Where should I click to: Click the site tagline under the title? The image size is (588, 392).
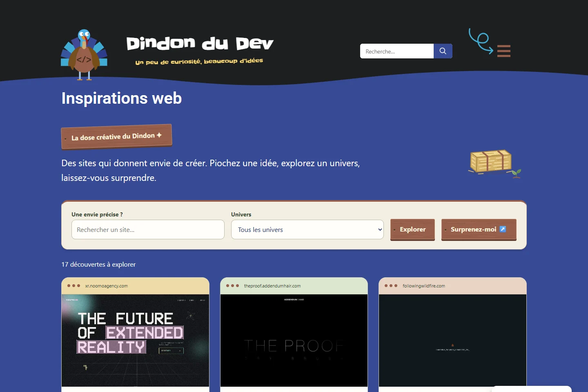click(x=199, y=61)
